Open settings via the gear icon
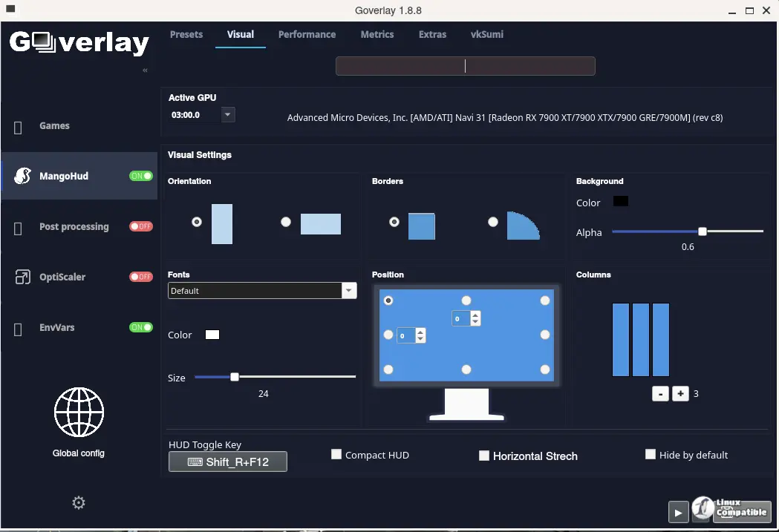The image size is (779, 532). (79, 503)
